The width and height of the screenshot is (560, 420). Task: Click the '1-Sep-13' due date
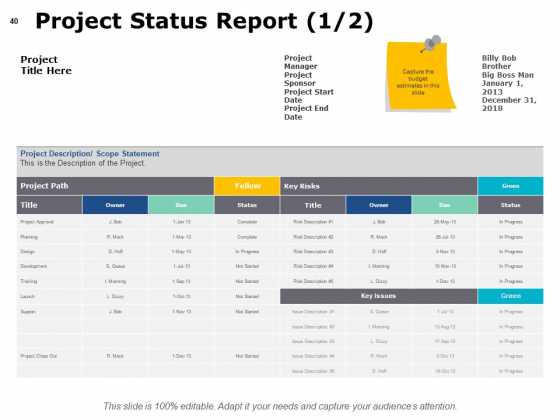click(x=181, y=281)
